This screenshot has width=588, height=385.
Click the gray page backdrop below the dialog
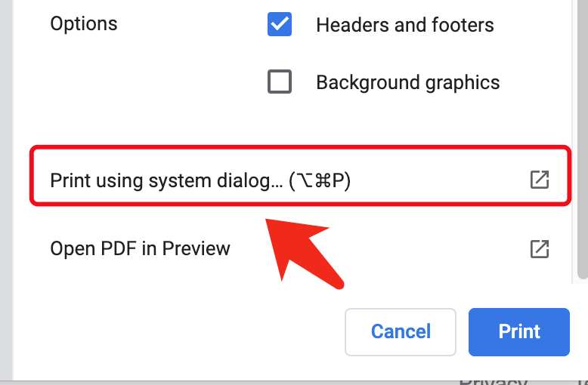click(x=227, y=382)
